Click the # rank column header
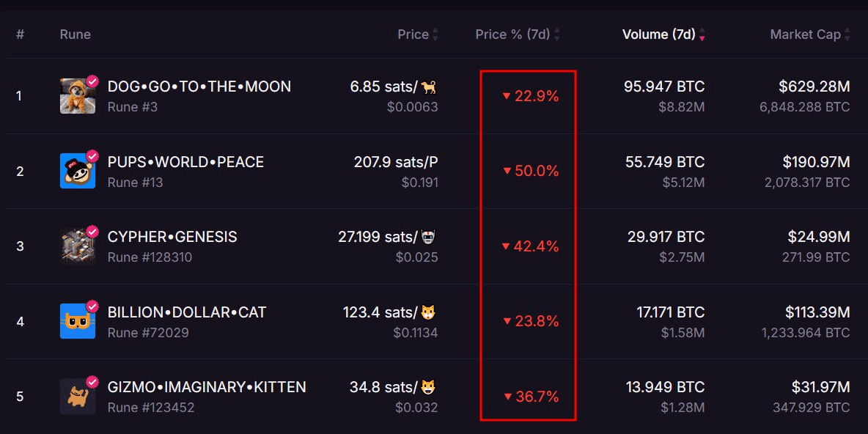 point(21,34)
